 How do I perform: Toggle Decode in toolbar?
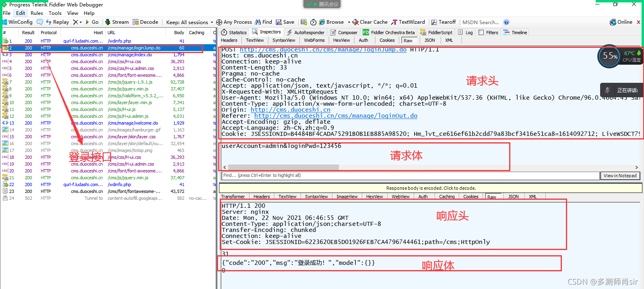pos(146,22)
